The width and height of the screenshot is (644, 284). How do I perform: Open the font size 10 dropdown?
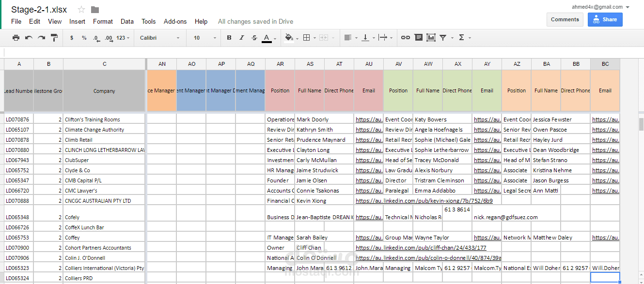pos(205,38)
